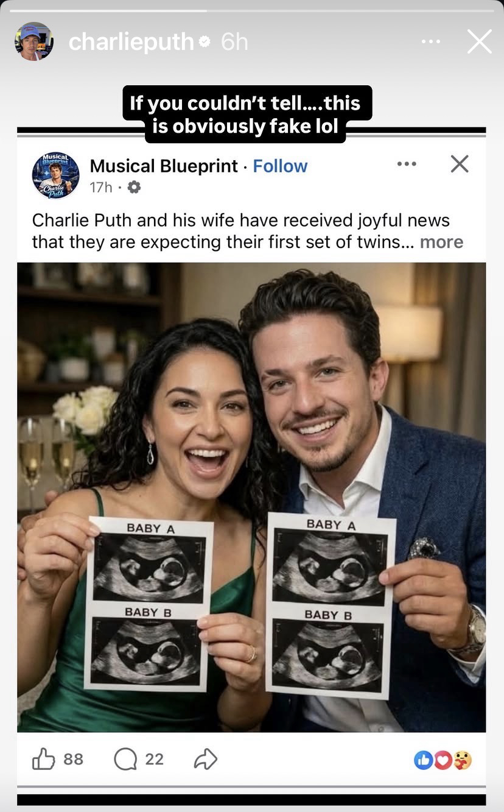Screen dimensions: 504x812
Task: Tap the charlieputh username
Action: tap(131, 41)
